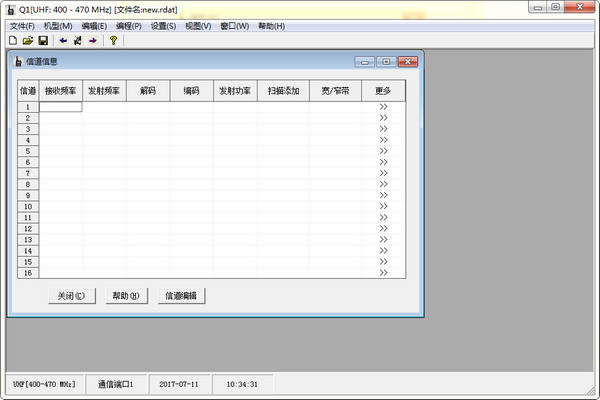Expand more options for channel 1
Screen dimensions: 600x400
[x=383, y=107]
